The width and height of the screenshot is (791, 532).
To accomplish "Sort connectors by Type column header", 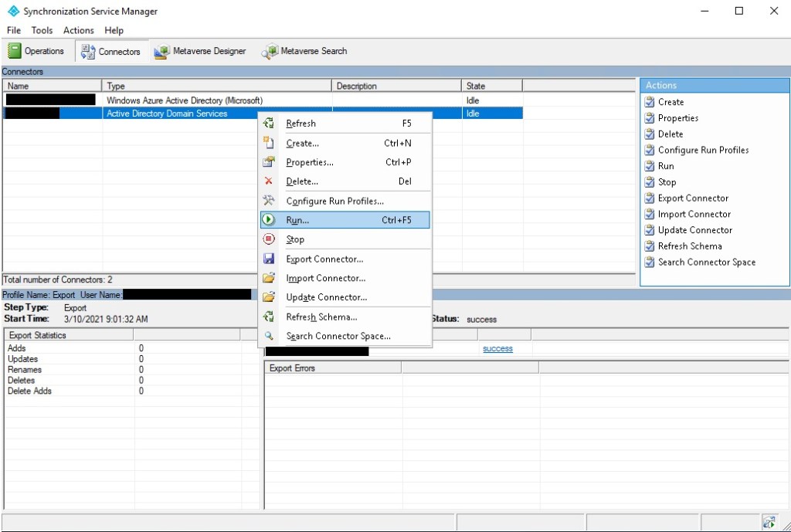I will point(217,86).
